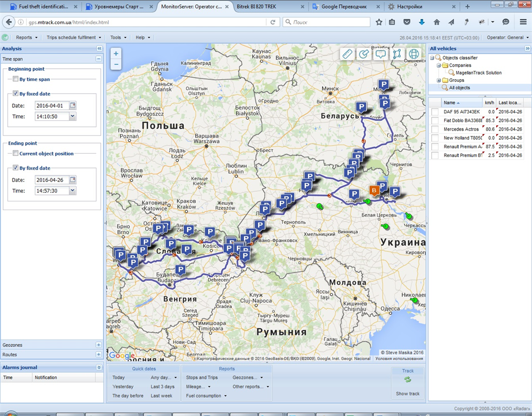
Task: Collapse the Analysis panel with double arrow
Action: coord(99,49)
